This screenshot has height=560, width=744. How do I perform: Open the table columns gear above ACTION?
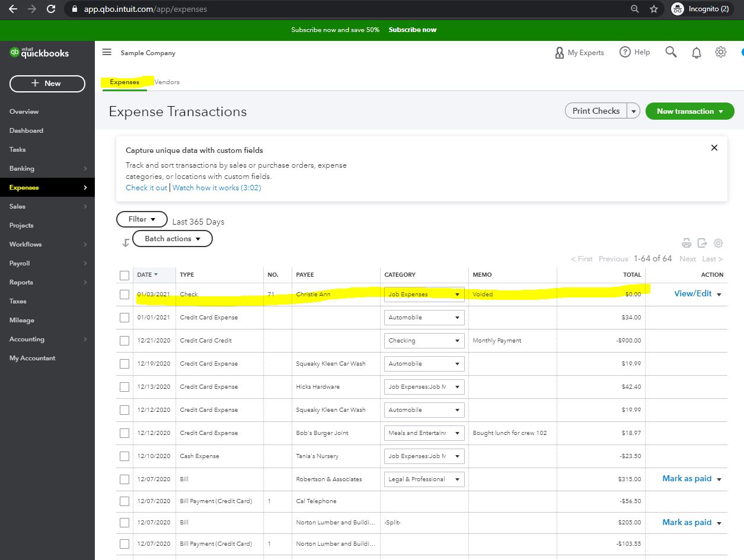[x=719, y=243]
